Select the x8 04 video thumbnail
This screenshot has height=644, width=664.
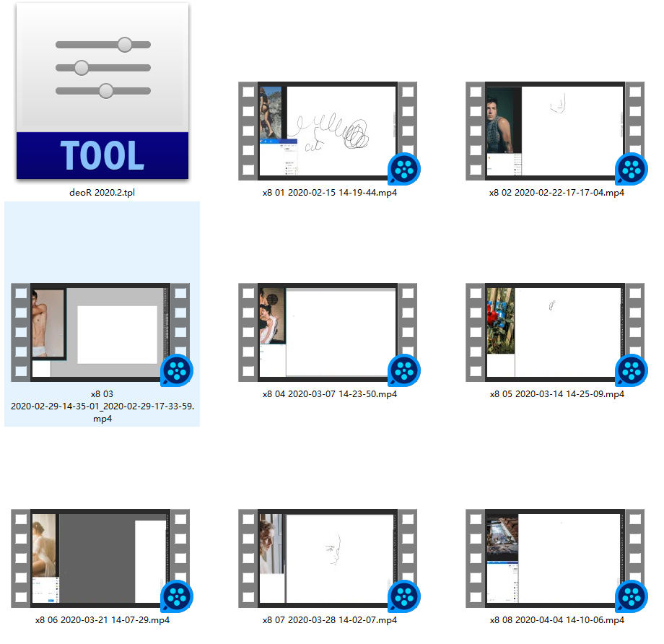click(328, 331)
